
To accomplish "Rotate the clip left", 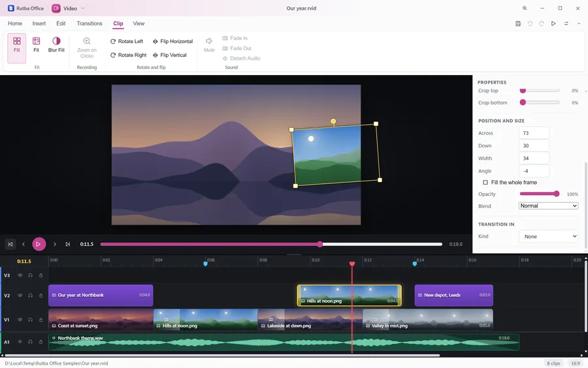I will tap(127, 41).
